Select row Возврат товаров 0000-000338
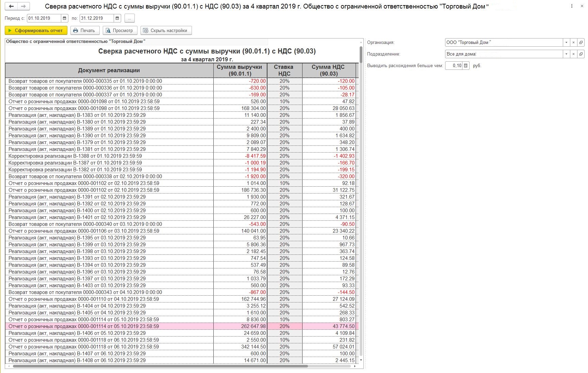The image size is (588, 373). (x=182, y=176)
